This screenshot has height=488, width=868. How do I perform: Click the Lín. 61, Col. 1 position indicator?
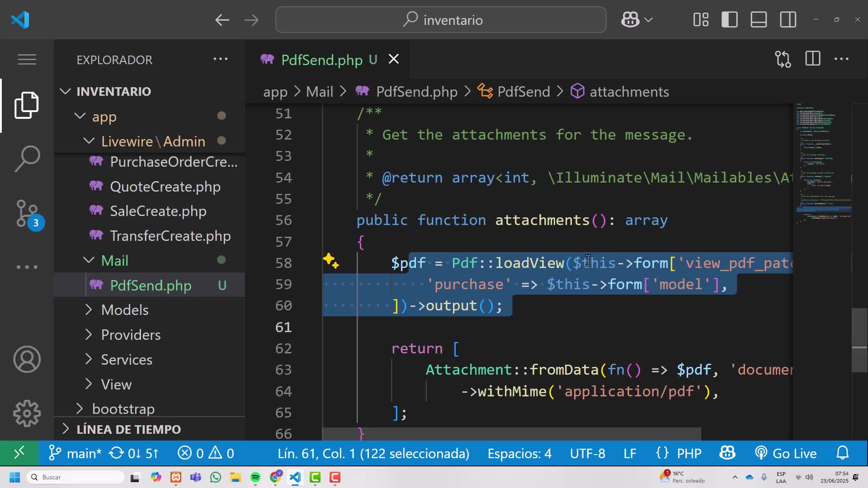pyautogui.click(x=373, y=453)
